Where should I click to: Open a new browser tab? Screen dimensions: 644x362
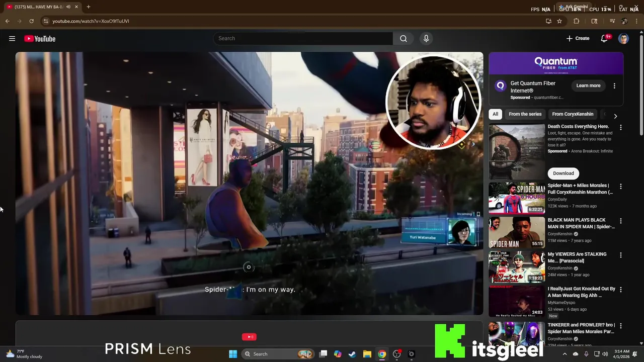click(x=88, y=7)
